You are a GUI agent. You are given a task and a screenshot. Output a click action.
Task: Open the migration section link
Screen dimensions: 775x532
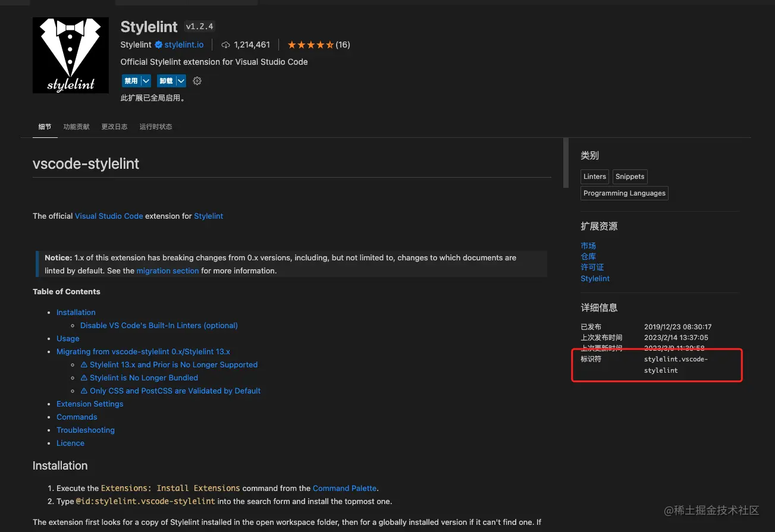(x=168, y=270)
